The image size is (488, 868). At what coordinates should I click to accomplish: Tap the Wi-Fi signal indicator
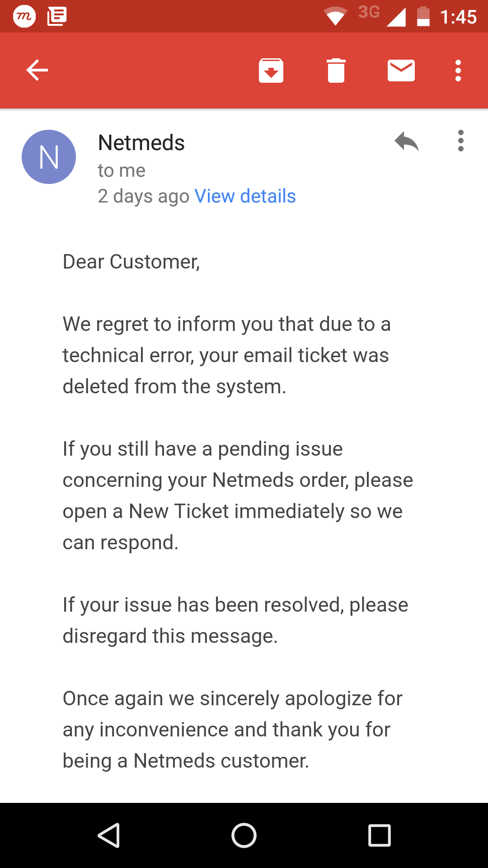pos(335,17)
